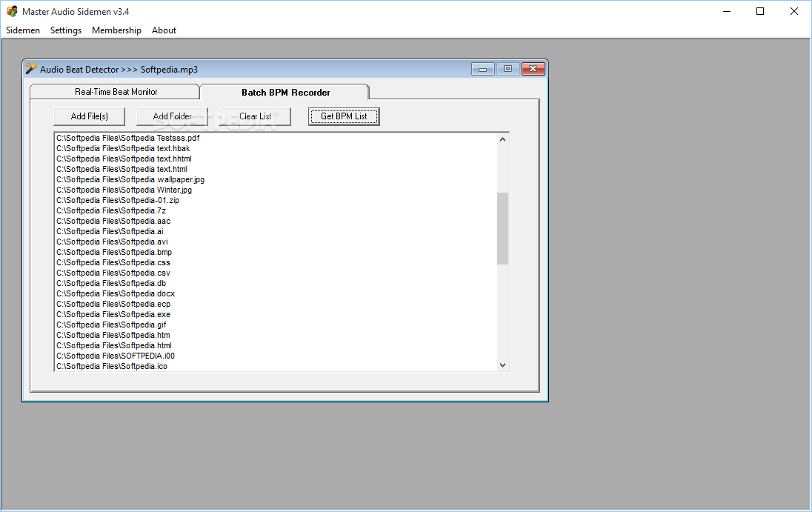Click the file list scroll up arrow
Image resolution: width=812 pixels, height=512 pixels.
tap(502, 139)
